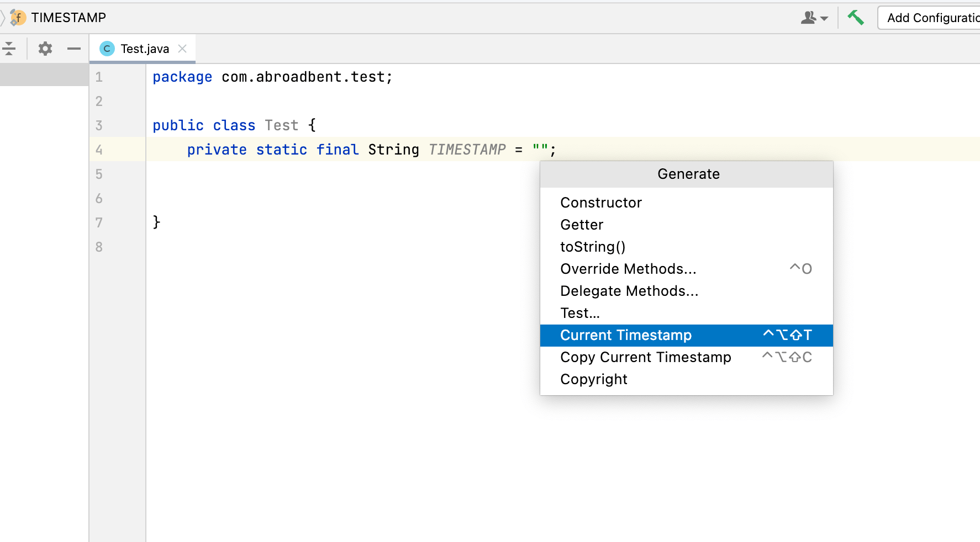
Task: Click line number 5 in gutter
Action: coord(99,174)
